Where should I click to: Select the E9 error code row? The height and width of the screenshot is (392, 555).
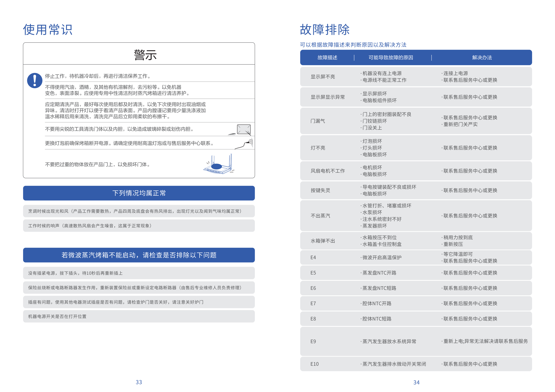click(x=313, y=342)
